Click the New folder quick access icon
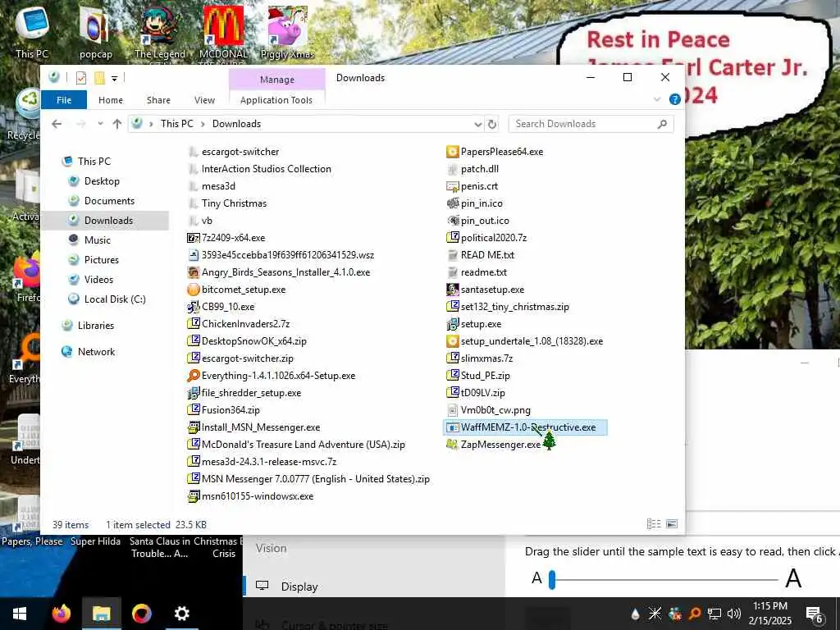The width and height of the screenshot is (840, 630). [x=99, y=78]
